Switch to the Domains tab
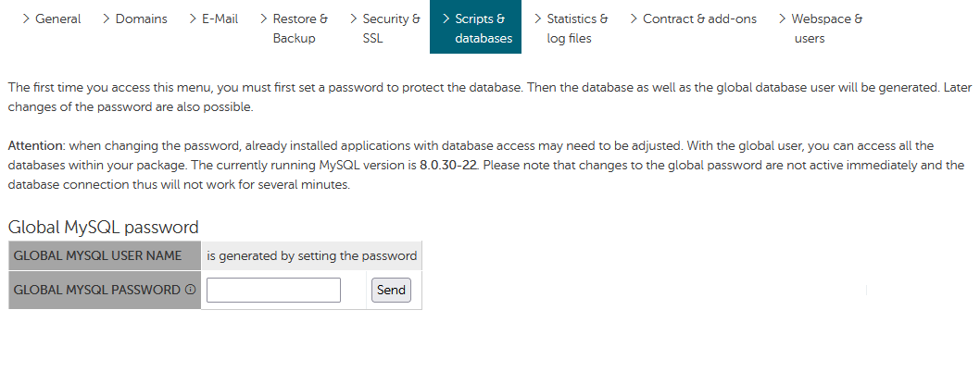Image resolution: width=980 pixels, height=372 pixels. click(x=141, y=19)
